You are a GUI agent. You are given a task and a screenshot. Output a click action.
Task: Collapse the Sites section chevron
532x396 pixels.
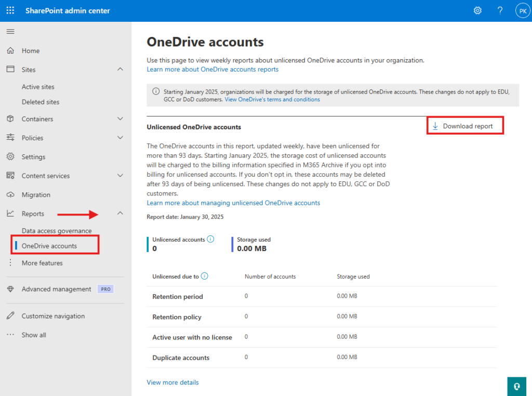(x=120, y=69)
